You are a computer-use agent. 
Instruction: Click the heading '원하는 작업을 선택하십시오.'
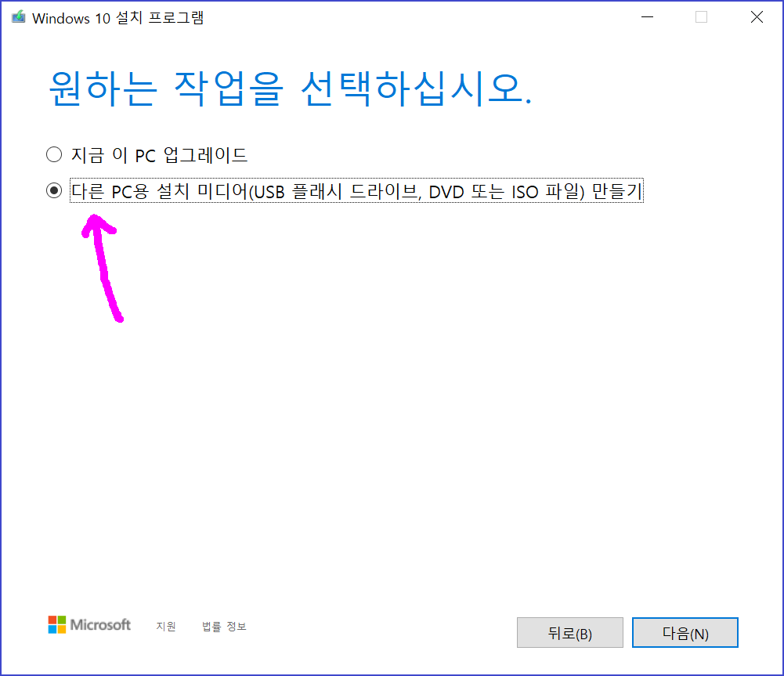point(291,88)
